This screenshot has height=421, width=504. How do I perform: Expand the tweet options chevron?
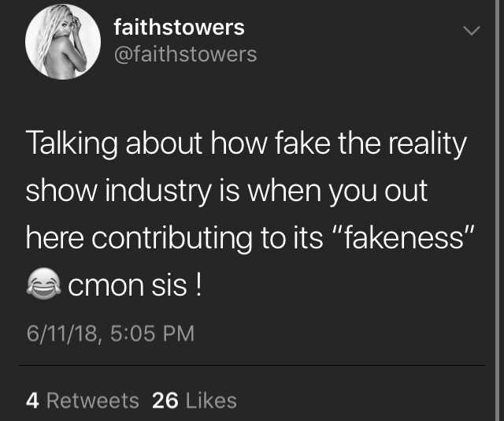[472, 31]
